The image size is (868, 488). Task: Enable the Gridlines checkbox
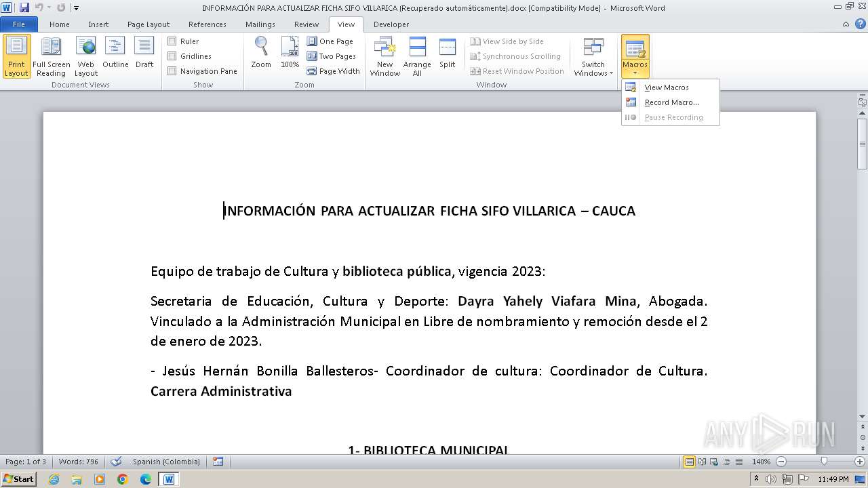(x=172, y=56)
